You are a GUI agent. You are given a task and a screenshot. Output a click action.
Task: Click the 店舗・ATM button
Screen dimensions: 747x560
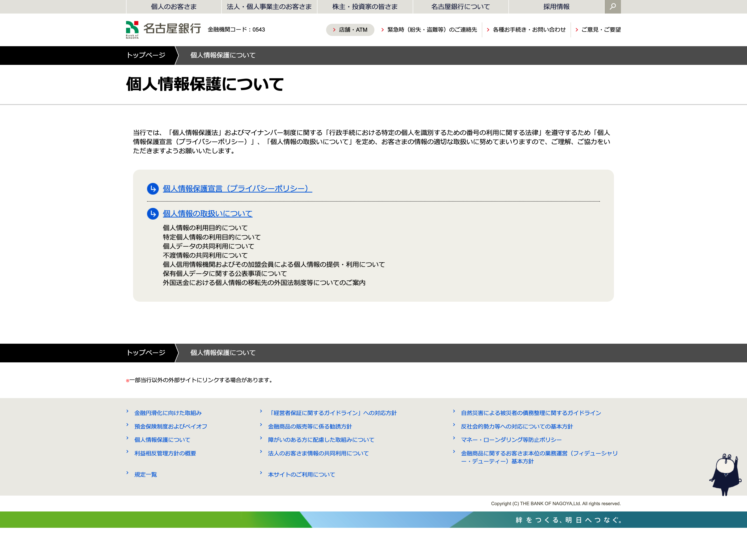coord(352,30)
